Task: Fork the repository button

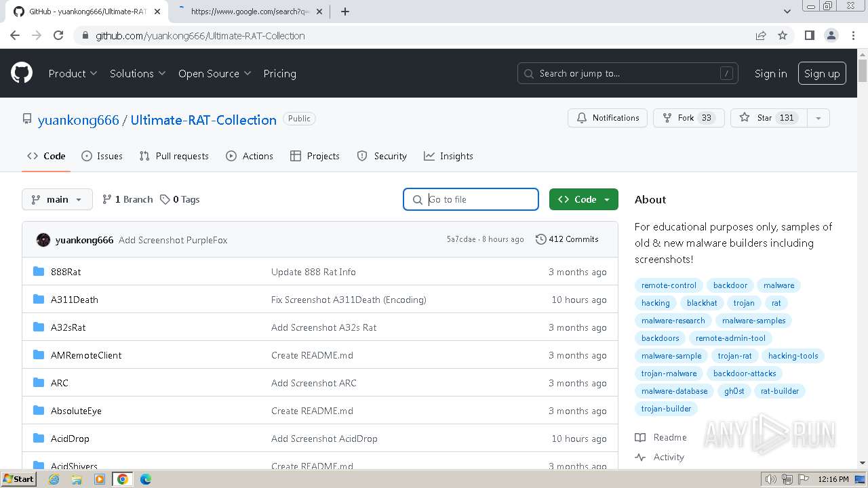Action: [689, 118]
